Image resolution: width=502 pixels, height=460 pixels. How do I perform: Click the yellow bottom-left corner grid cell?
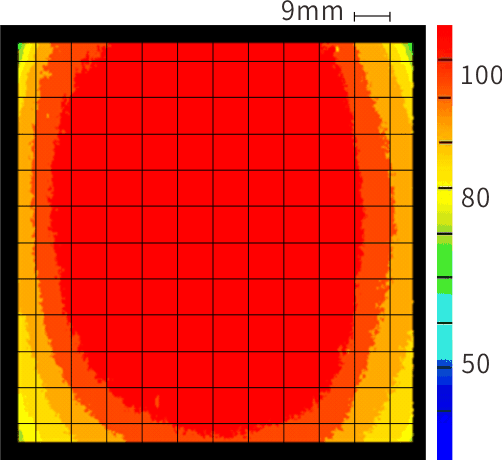click(27, 433)
